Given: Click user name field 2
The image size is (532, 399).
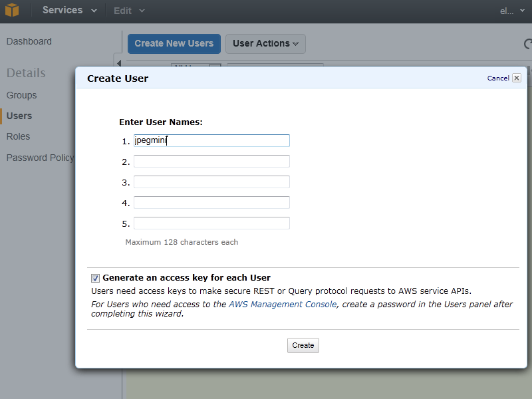Looking at the screenshot, I should click(211, 161).
